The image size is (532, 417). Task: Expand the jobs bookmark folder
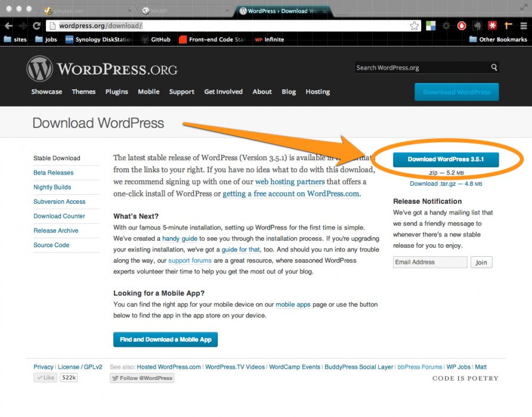[x=46, y=40]
